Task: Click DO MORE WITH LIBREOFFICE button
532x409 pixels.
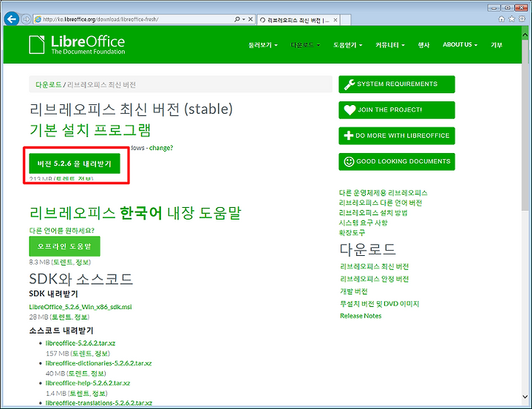Action: pos(397,135)
